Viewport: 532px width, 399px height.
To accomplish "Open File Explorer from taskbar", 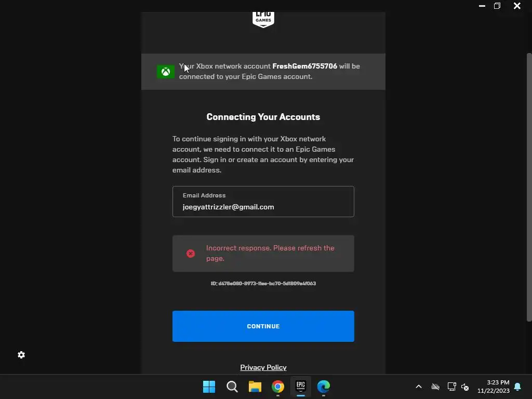I will coord(255,387).
